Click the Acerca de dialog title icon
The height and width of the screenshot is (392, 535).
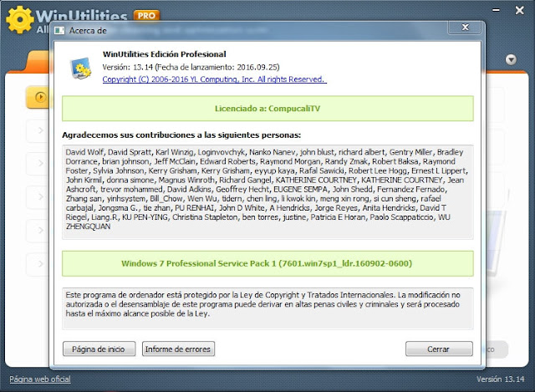pos(59,31)
